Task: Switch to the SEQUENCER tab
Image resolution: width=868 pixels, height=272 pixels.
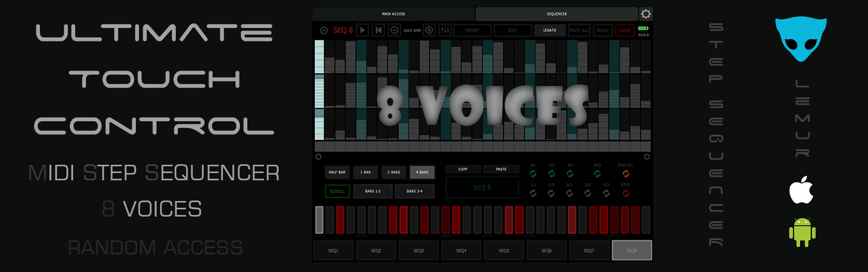Action: [557, 14]
